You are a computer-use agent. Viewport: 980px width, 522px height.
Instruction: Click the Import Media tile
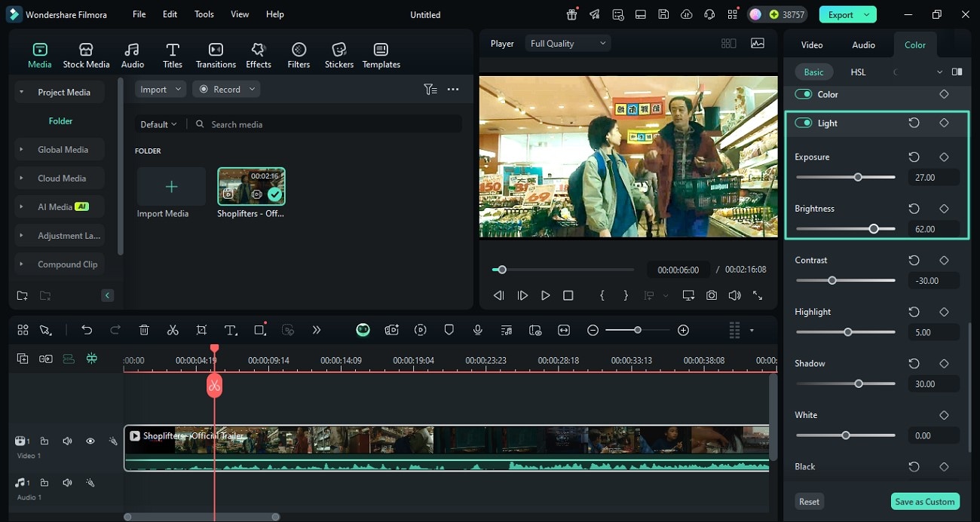171,193
